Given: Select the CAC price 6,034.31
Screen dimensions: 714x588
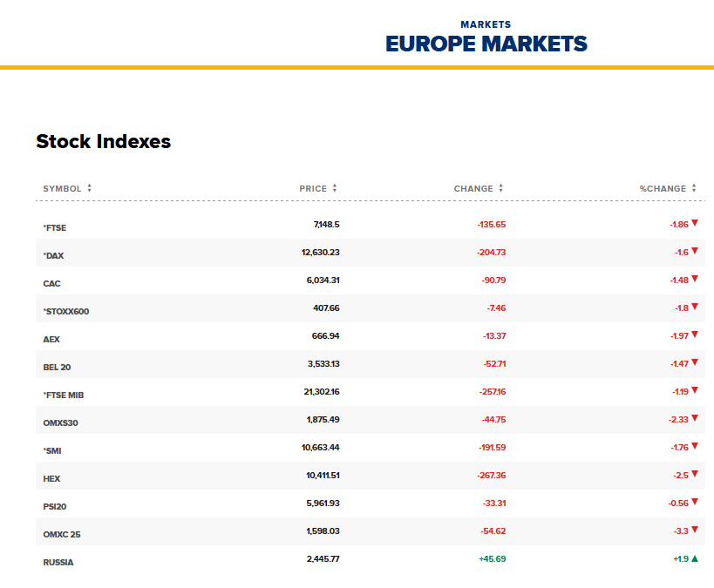Looking at the screenshot, I should pos(323,280).
